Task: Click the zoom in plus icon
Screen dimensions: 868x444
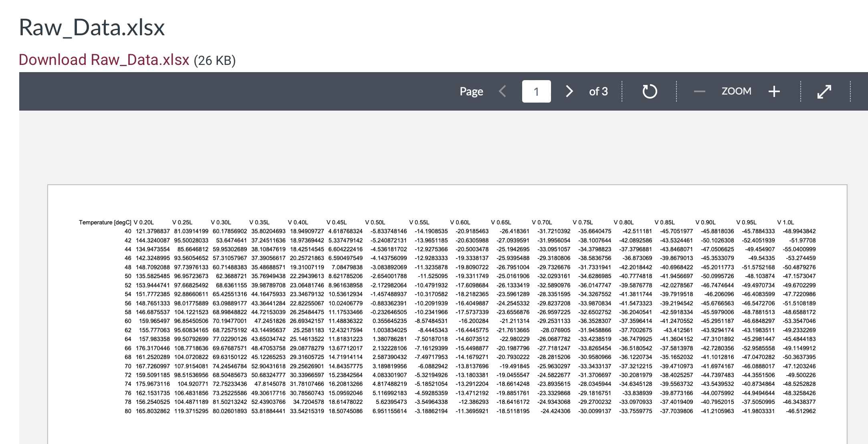Action: coord(773,92)
